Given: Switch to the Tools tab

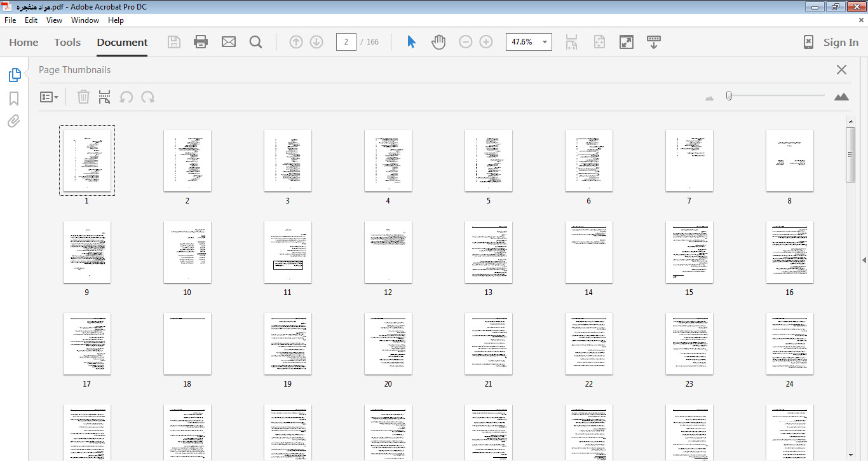Looking at the screenshot, I should coord(67,42).
